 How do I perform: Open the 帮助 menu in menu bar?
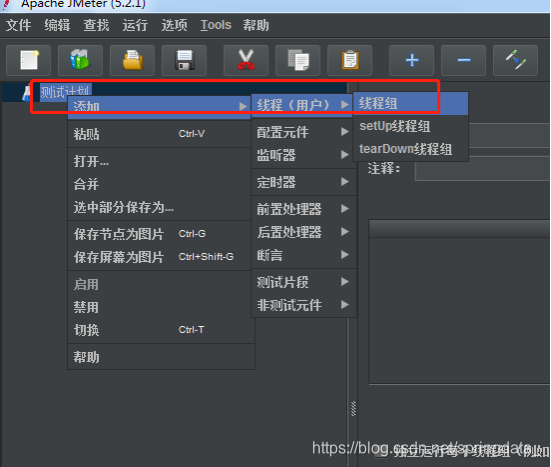tap(256, 25)
